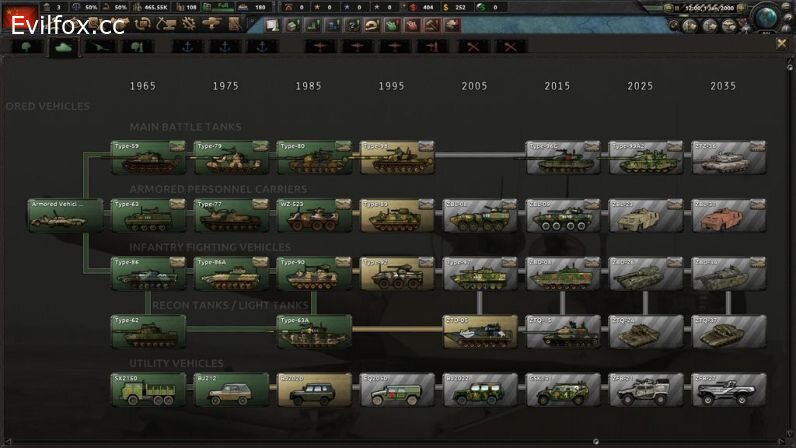Switch to the green tank armor research tab

[x=64, y=47]
